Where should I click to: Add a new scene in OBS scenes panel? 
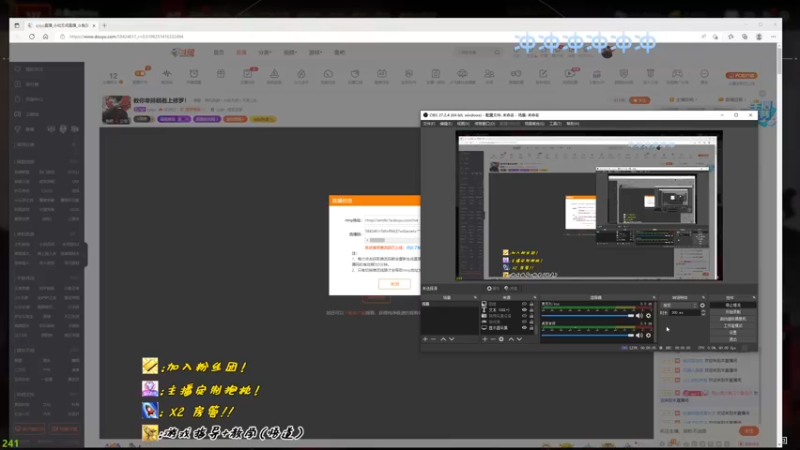[x=425, y=339]
